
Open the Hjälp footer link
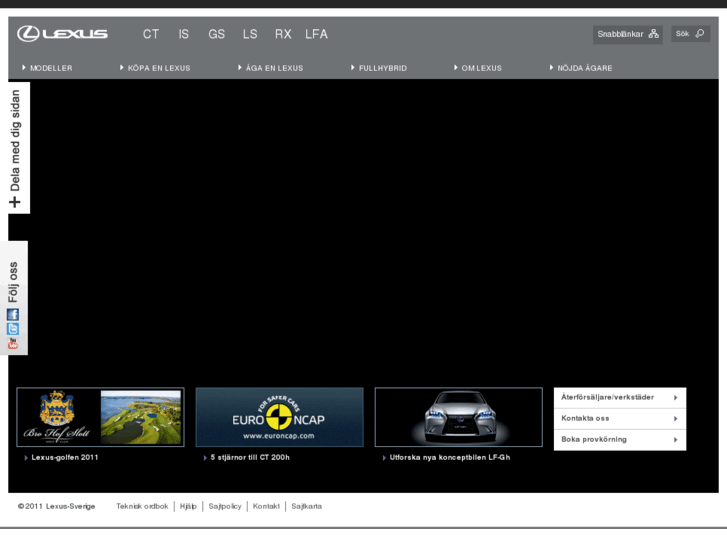[x=188, y=506]
